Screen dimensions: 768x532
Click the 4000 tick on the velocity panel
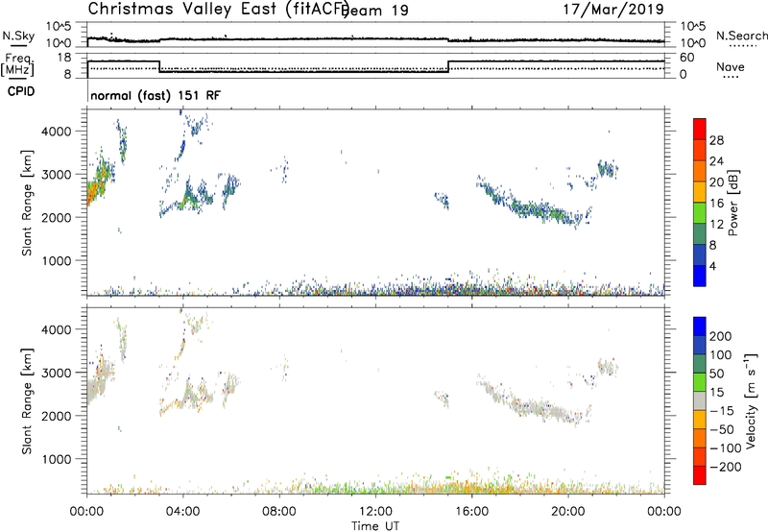pos(57,329)
